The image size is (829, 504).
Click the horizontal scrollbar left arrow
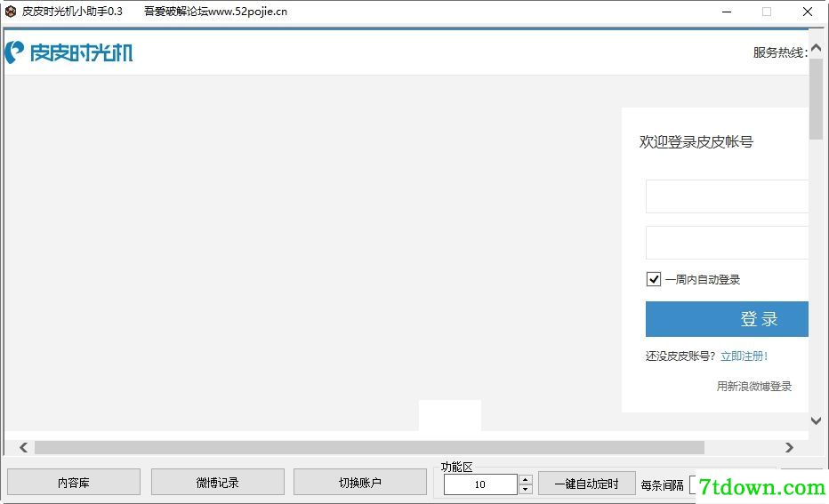(23, 447)
